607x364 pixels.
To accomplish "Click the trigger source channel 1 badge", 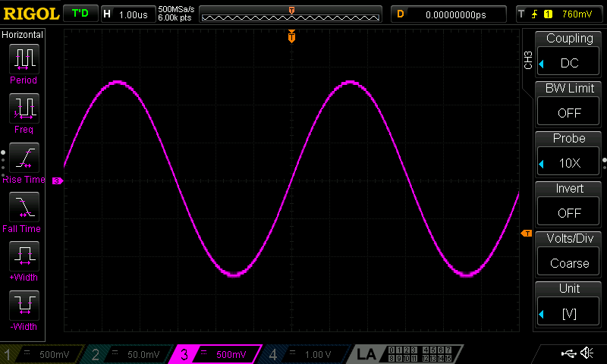I will point(548,14).
